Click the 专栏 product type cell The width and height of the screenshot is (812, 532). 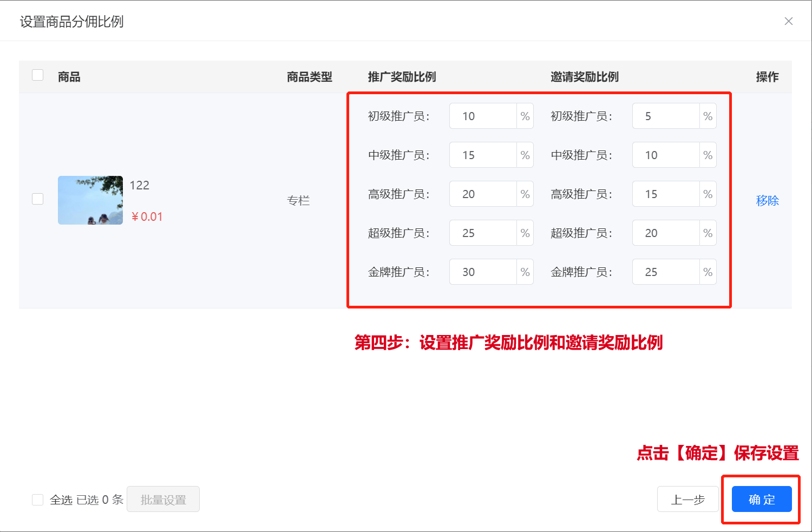tap(298, 200)
